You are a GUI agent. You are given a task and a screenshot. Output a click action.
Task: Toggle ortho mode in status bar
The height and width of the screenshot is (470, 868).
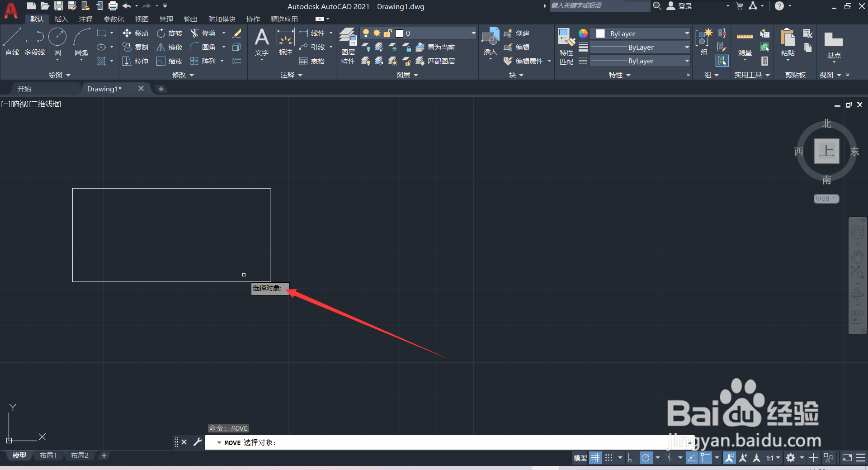632,458
